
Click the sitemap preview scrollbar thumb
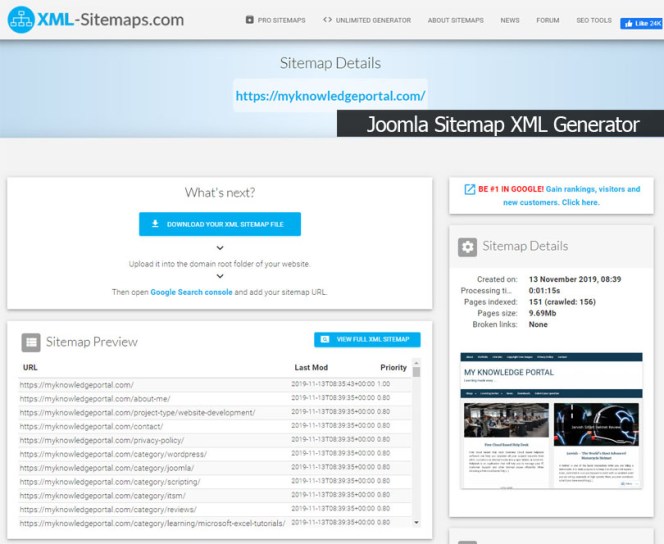tap(416, 372)
